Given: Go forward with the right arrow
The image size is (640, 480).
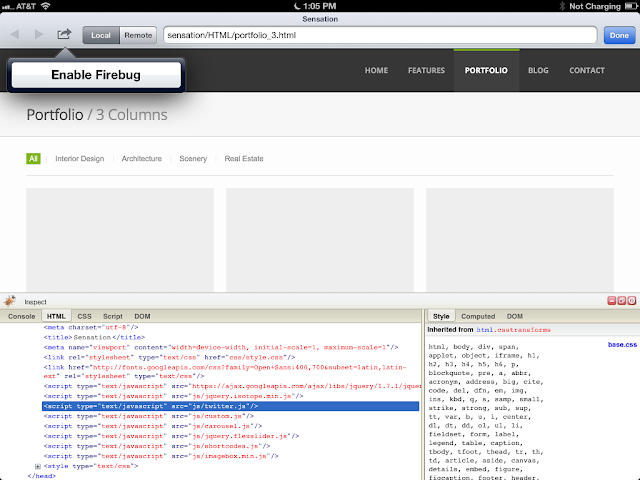Looking at the screenshot, I should (x=39, y=35).
